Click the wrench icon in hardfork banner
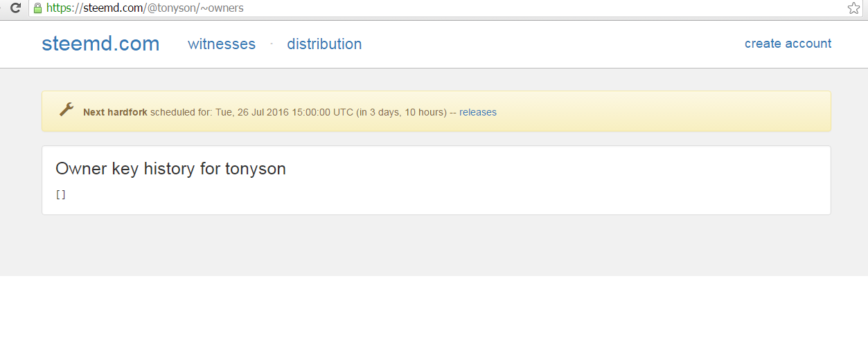This screenshot has height=357, width=868. pos(67,109)
